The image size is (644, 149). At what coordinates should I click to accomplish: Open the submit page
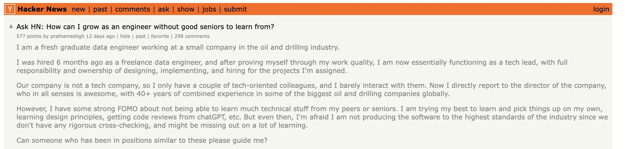235,9
